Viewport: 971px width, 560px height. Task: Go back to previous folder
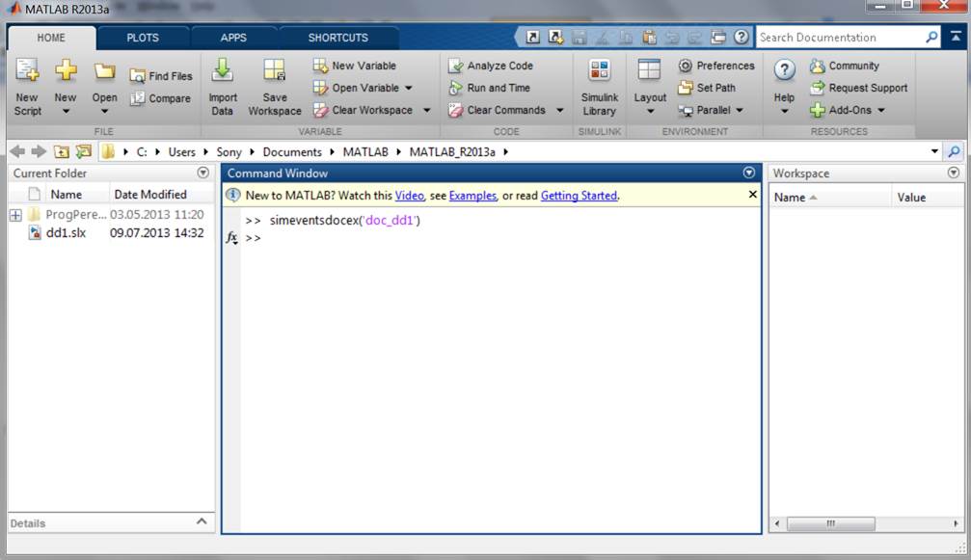tap(17, 151)
